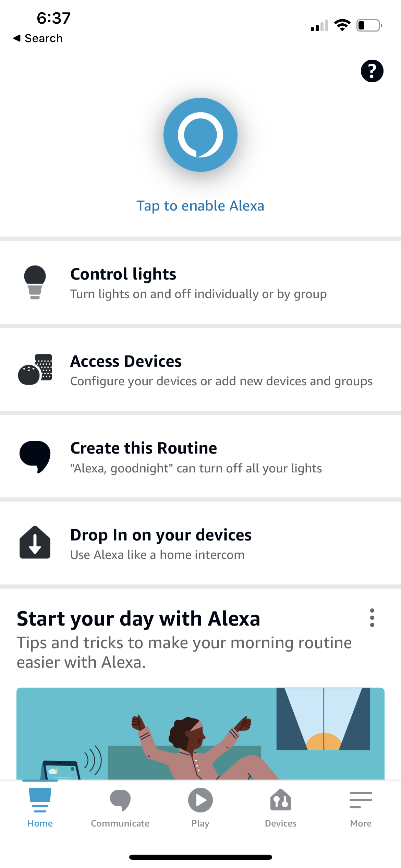Tap the Echo devices icon

coord(35,370)
